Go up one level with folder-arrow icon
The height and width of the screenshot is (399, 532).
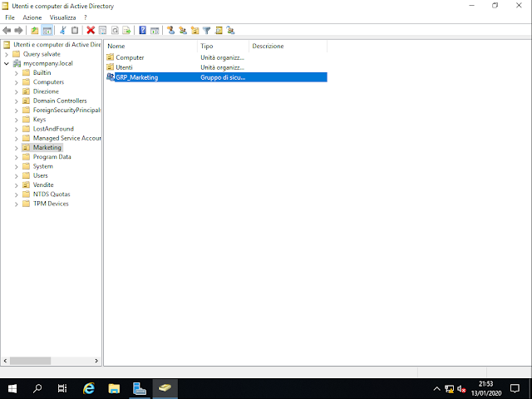35,31
